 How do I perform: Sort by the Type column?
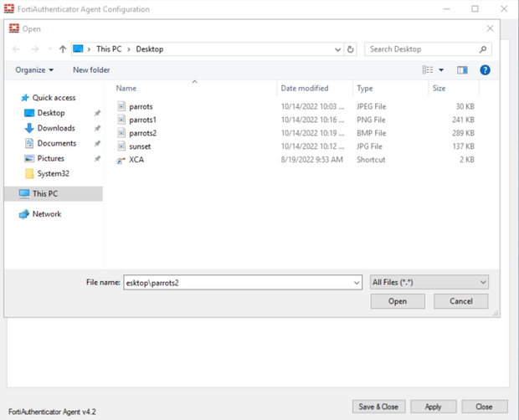pyautogui.click(x=365, y=89)
